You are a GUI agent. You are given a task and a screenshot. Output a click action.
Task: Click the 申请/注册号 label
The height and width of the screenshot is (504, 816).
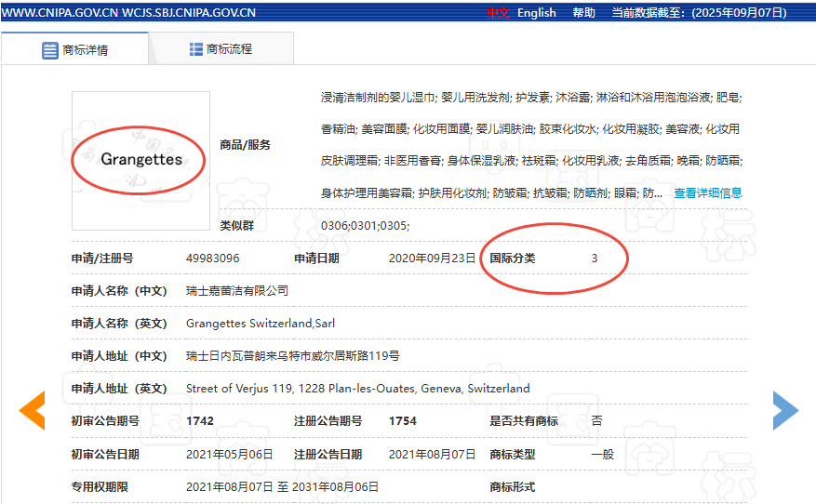pos(102,258)
